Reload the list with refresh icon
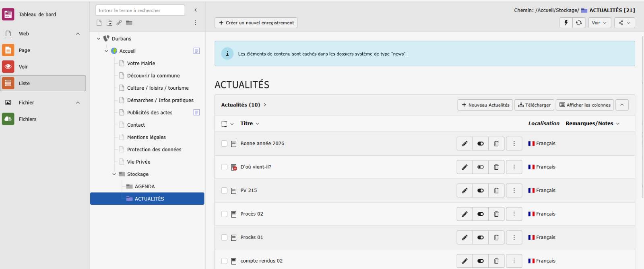The height and width of the screenshot is (269, 644). [579, 23]
